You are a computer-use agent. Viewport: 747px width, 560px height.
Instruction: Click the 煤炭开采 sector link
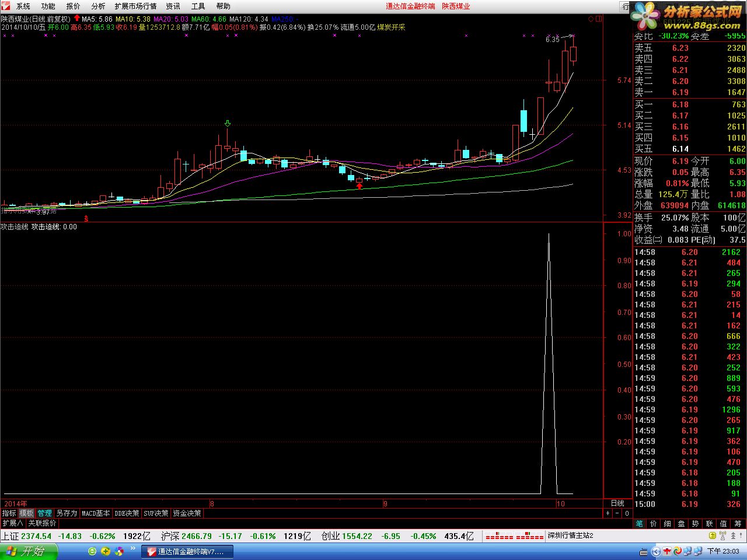pos(391,27)
